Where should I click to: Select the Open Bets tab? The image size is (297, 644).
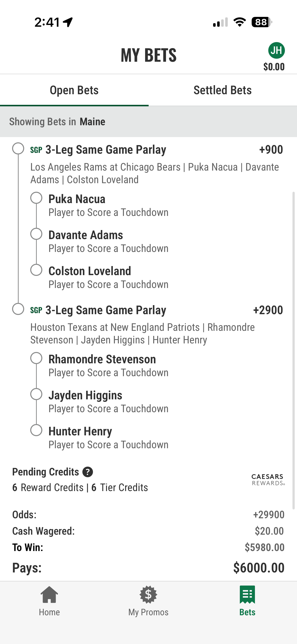coord(74,90)
